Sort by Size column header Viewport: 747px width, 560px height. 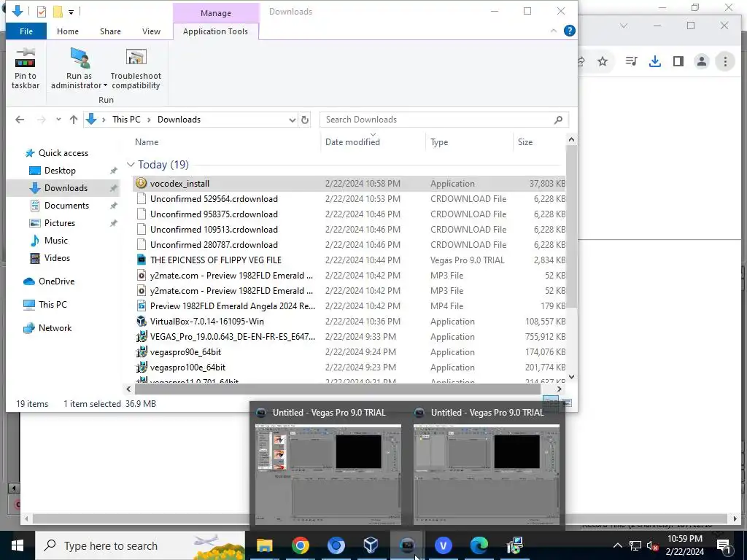click(x=525, y=142)
